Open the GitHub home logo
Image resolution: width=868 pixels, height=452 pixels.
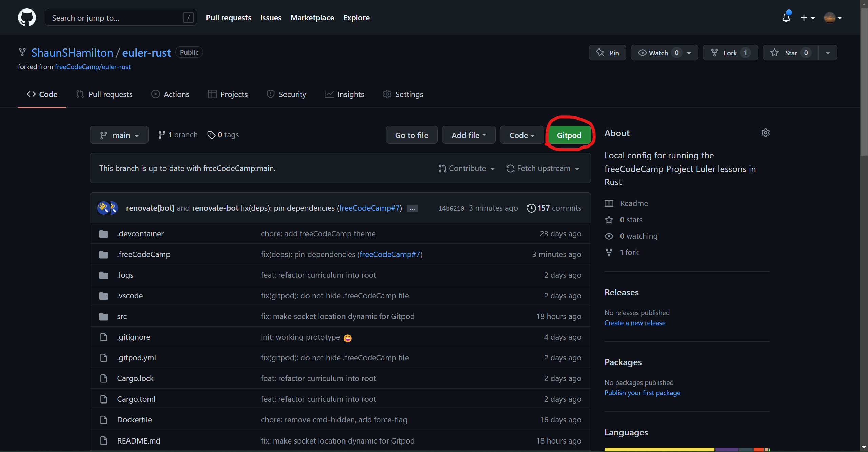[x=27, y=17]
